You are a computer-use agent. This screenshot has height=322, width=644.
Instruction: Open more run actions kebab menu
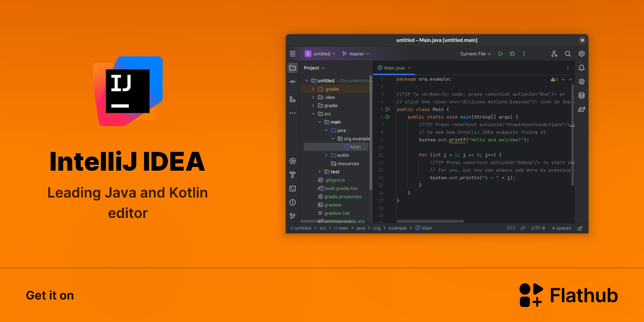click(x=524, y=54)
